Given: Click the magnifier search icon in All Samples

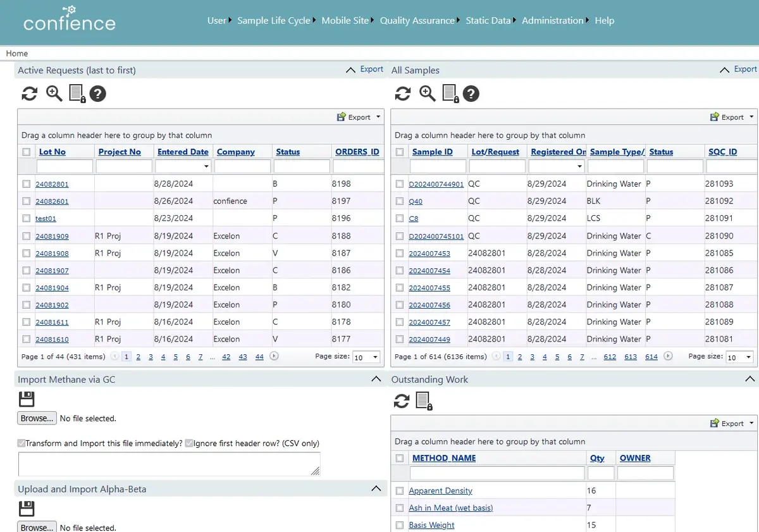Looking at the screenshot, I should [428, 94].
